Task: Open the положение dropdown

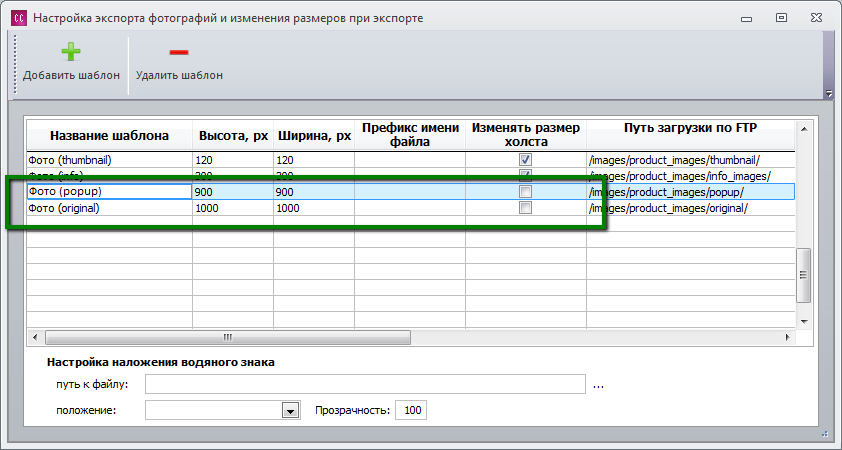Action: click(290, 411)
